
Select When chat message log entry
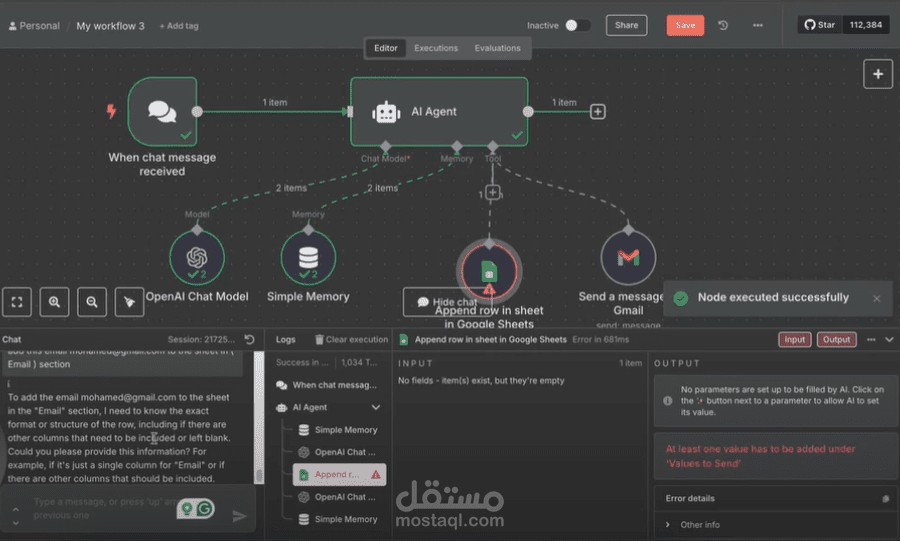(x=328, y=385)
